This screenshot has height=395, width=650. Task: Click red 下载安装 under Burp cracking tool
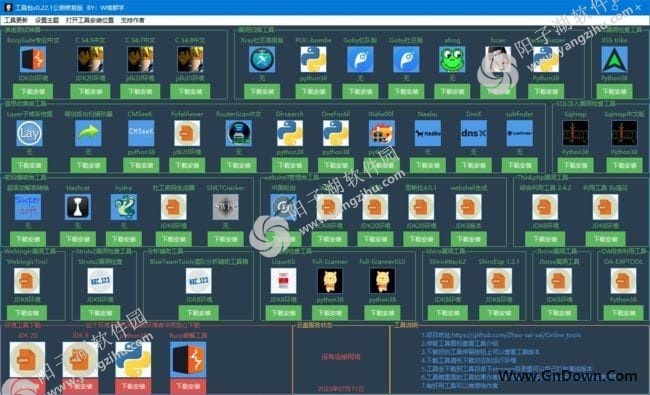188,386
